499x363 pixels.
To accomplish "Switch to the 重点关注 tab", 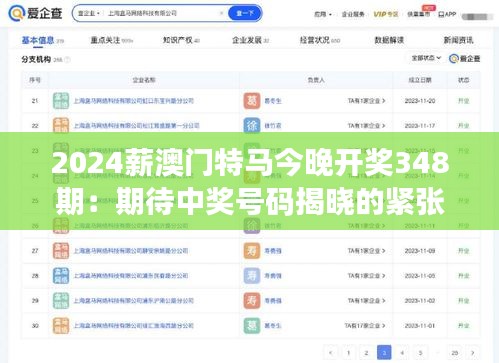I will tap(112, 40).
